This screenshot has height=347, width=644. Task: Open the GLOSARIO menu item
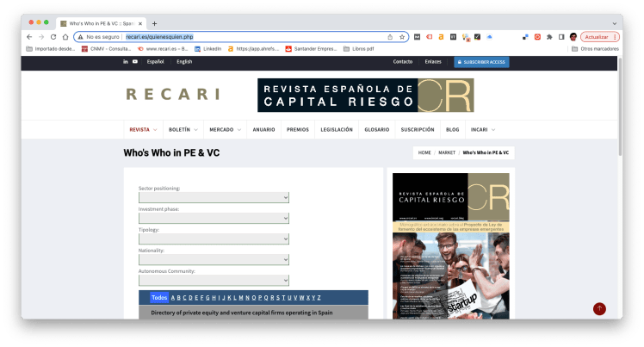click(x=376, y=130)
